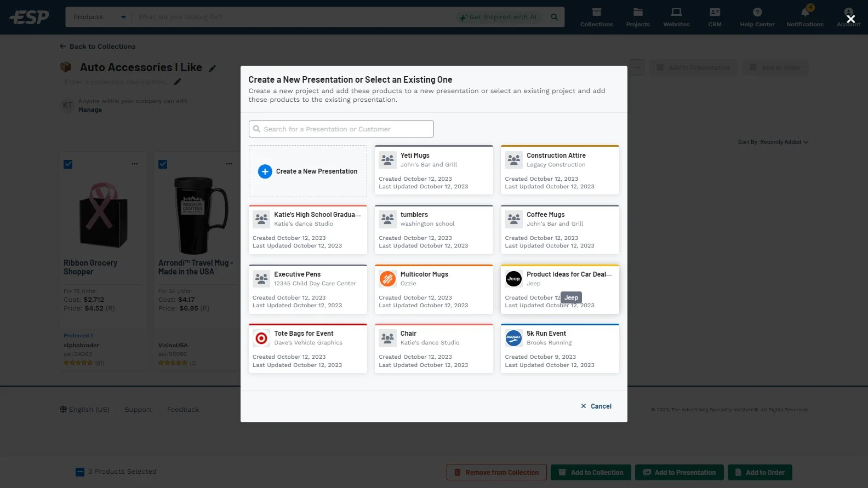Open Arrondi Travel Mug options menu
The width and height of the screenshot is (868, 488).
coord(229,164)
